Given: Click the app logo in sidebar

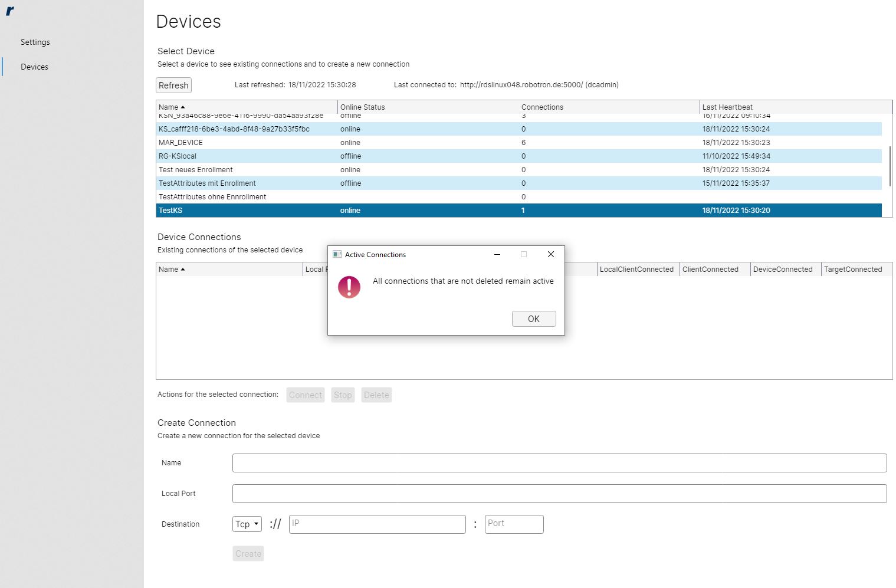Looking at the screenshot, I should coord(10,11).
